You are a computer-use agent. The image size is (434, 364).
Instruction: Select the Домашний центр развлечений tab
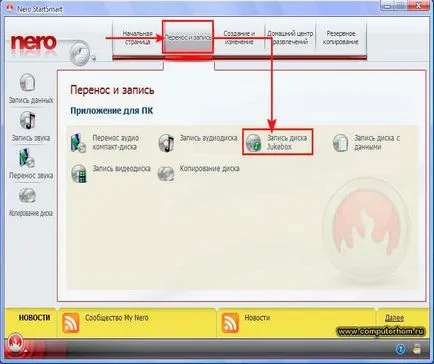[290, 38]
